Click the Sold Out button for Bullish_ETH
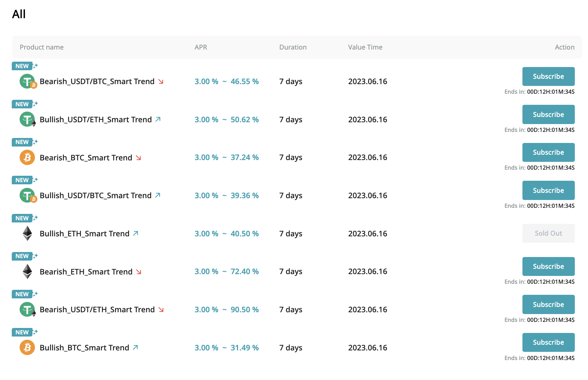This screenshot has height=380, width=588. [x=548, y=233]
